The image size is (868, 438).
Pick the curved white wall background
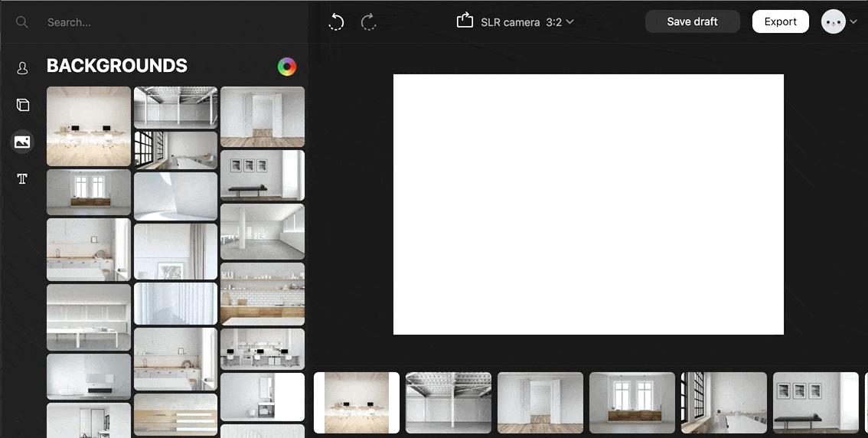[x=175, y=196]
